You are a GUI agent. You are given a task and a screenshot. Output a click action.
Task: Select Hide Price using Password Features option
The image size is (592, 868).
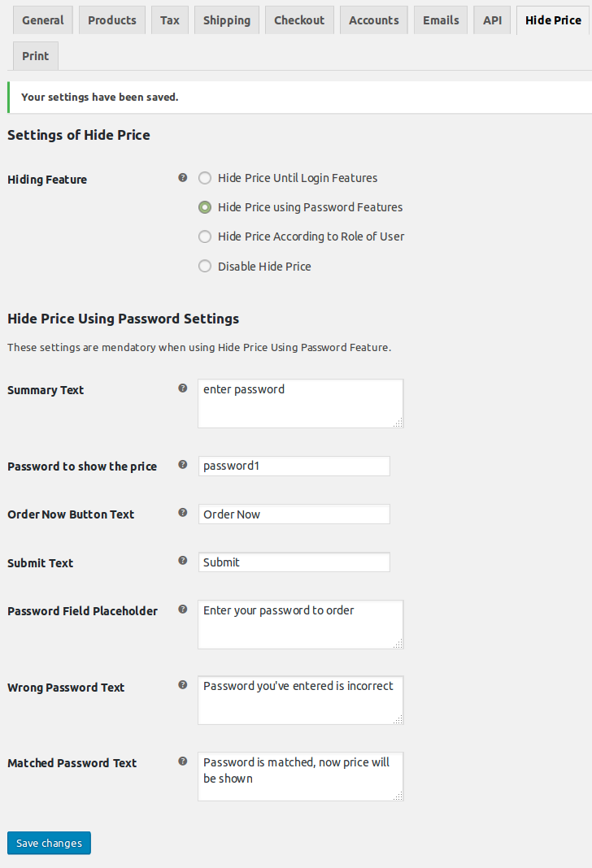(205, 207)
